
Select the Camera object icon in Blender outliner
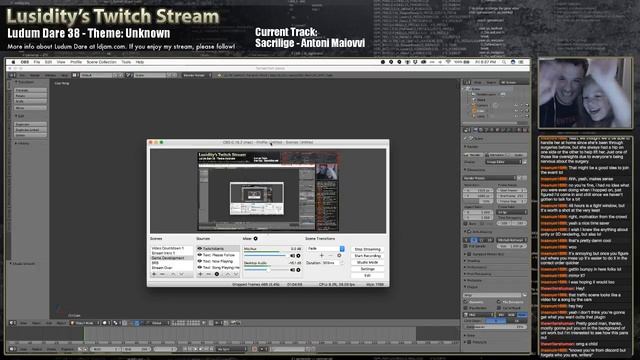point(474,105)
